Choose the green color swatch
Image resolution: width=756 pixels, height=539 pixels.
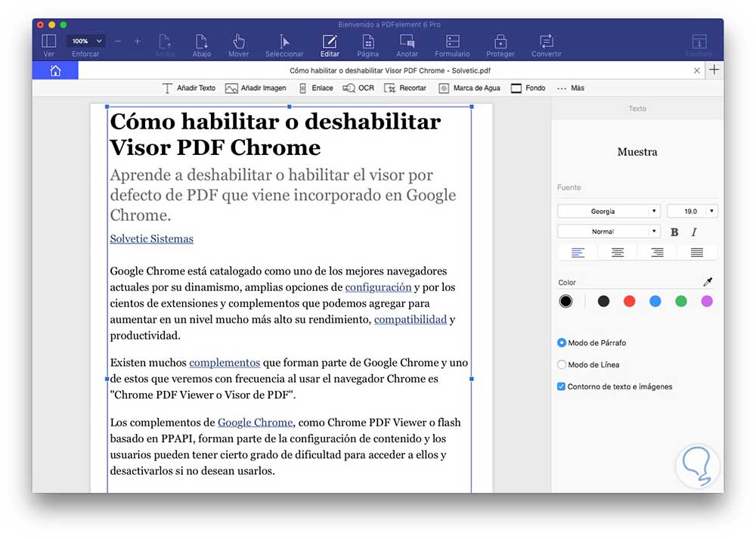681,302
